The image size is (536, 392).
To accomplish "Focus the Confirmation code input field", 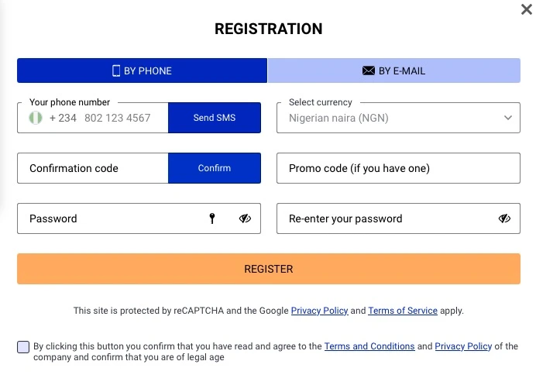I will click(x=93, y=168).
